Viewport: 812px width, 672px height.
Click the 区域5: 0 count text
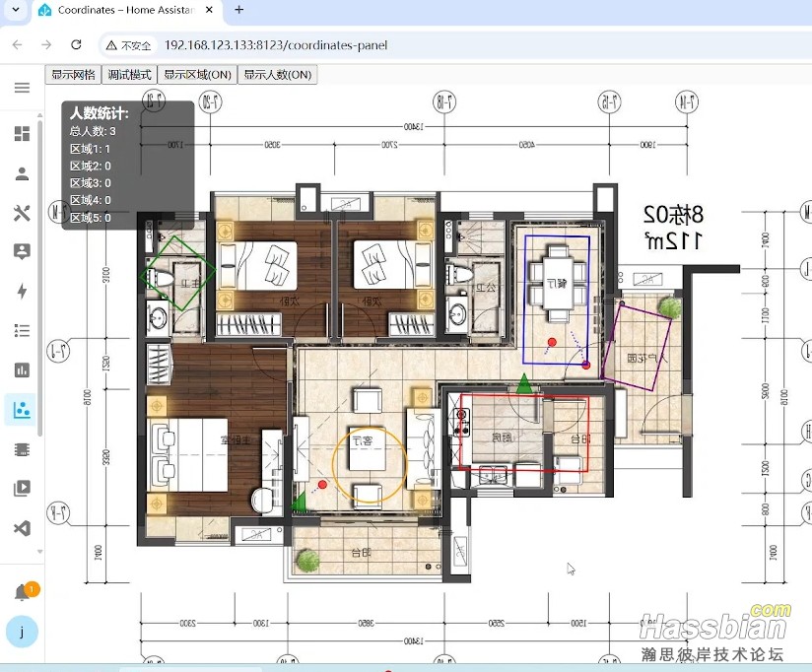90,218
